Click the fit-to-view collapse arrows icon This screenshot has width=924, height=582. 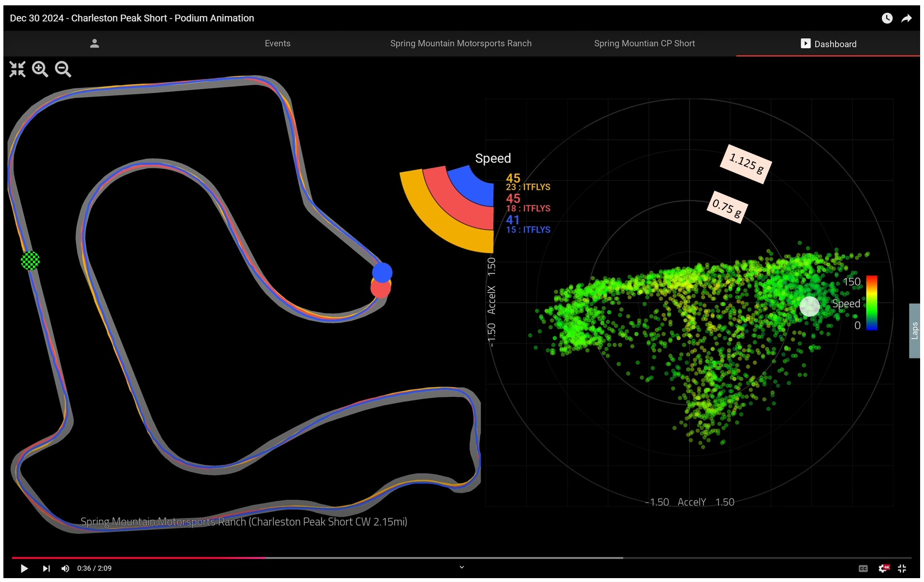coord(17,69)
